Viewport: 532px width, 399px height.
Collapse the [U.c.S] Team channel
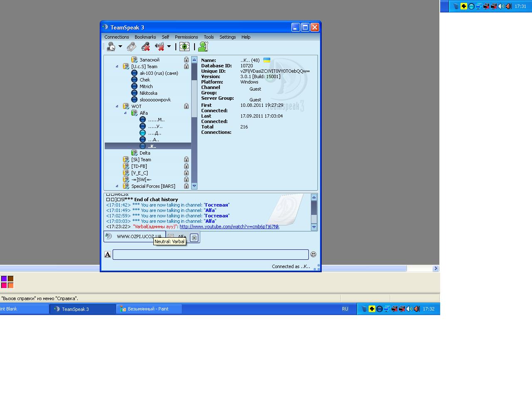coord(117,66)
